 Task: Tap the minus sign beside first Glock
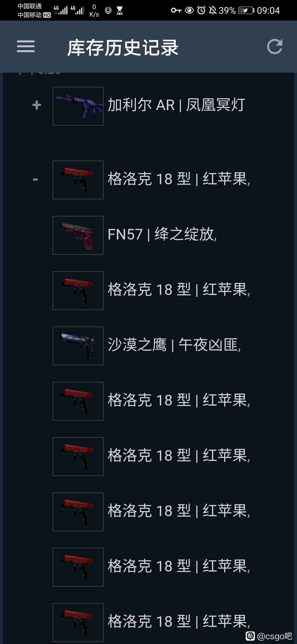(35, 180)
